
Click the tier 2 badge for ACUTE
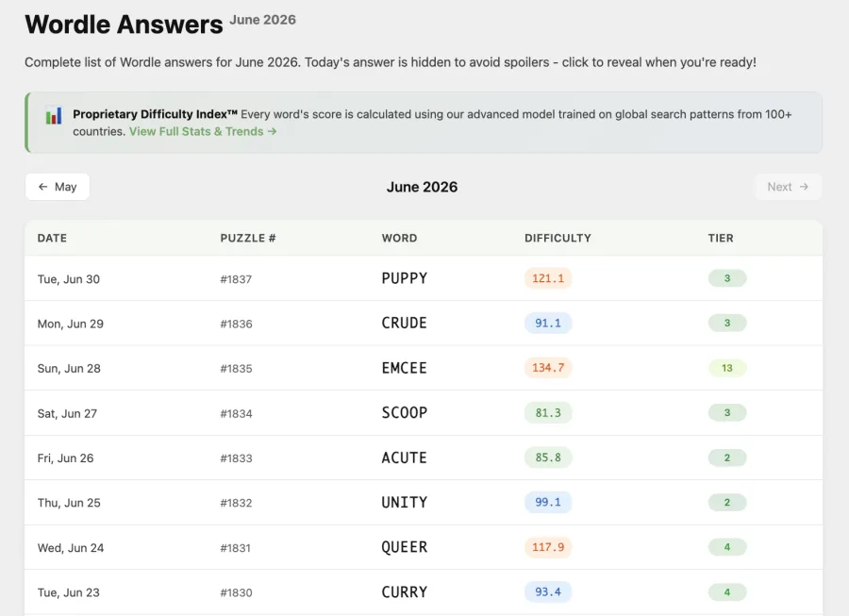tap(727, 458)
